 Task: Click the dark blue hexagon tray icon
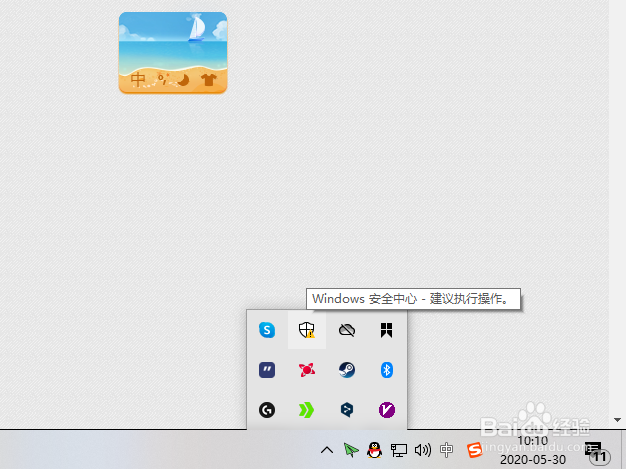(x=347, y=410)
